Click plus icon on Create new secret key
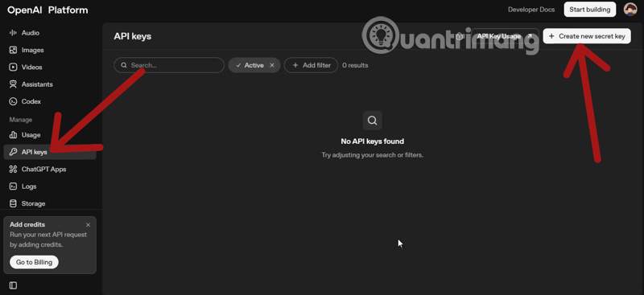 [x=551, y=36]
